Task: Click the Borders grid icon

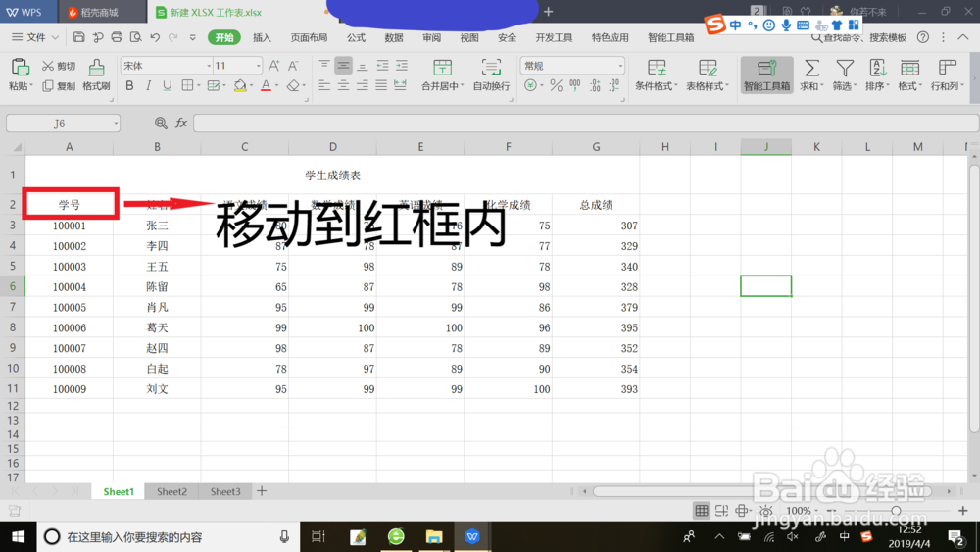Action: [x=187, y=85]
